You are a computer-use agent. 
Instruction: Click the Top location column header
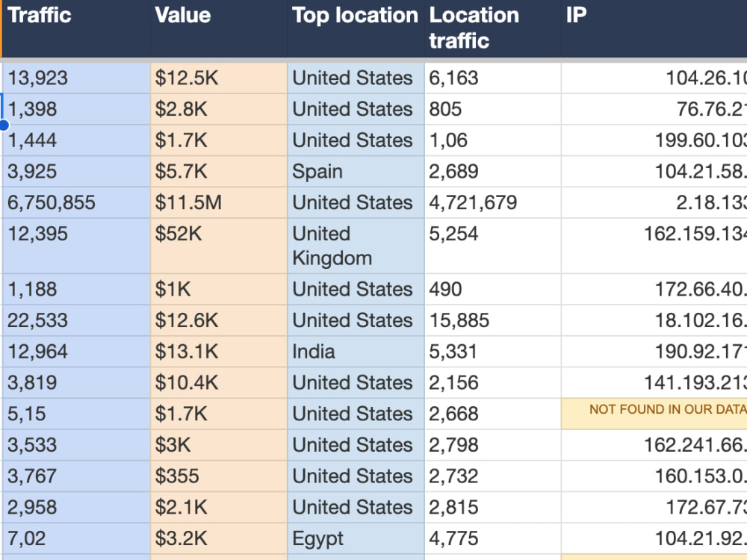point(356,28)
